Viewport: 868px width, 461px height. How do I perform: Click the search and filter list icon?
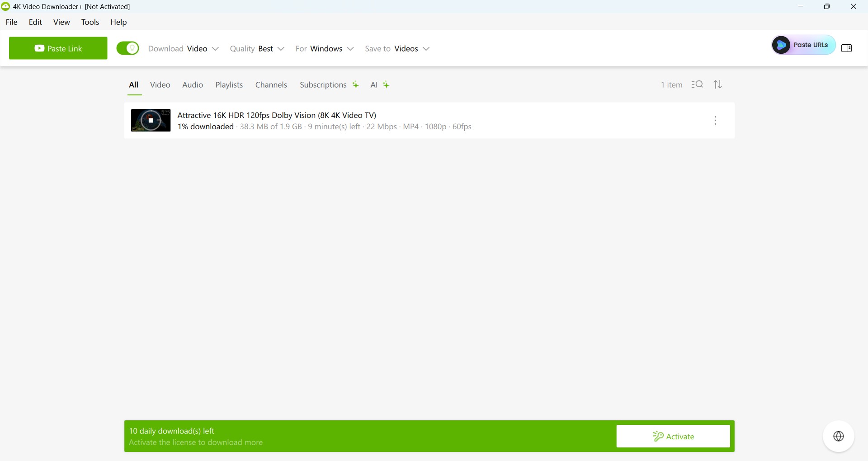pyautogui.click(x=697, y=85)
